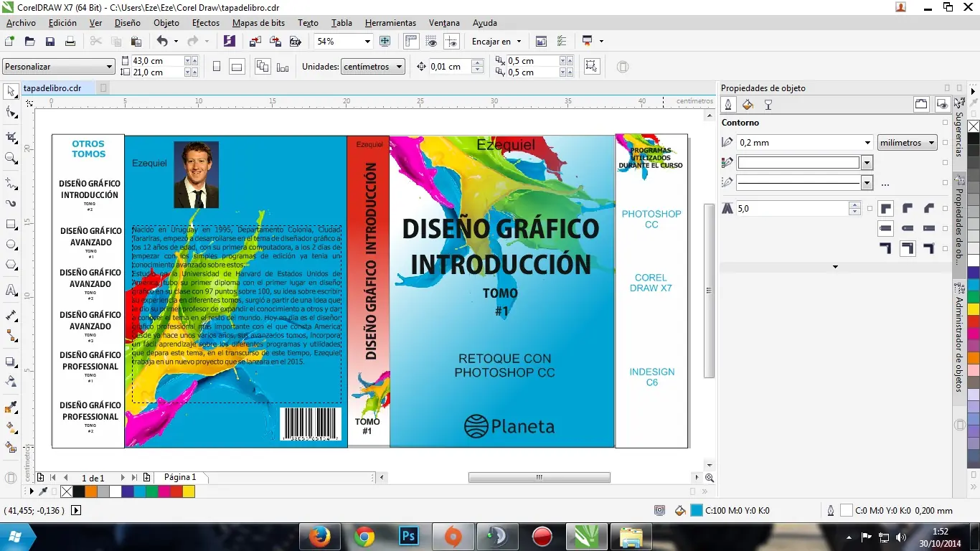
Task: Select the Color Eyedropper tool
Action: [x=11, y=407]
